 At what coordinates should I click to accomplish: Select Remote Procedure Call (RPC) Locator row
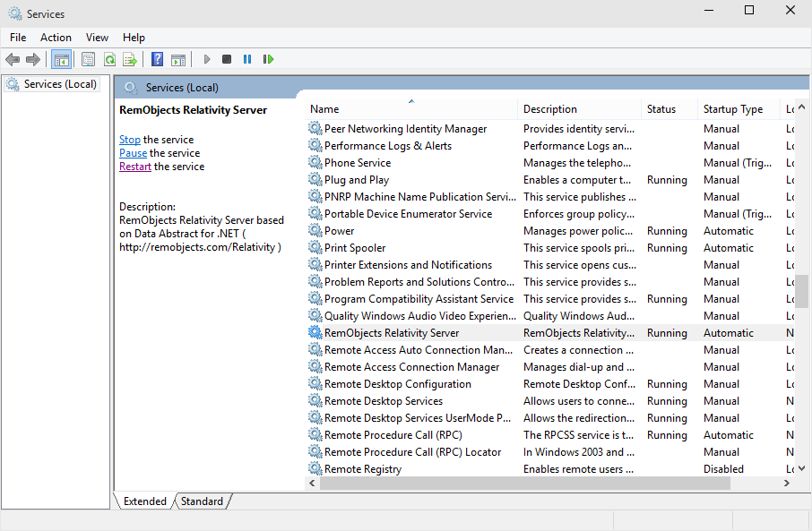point(550,452)
